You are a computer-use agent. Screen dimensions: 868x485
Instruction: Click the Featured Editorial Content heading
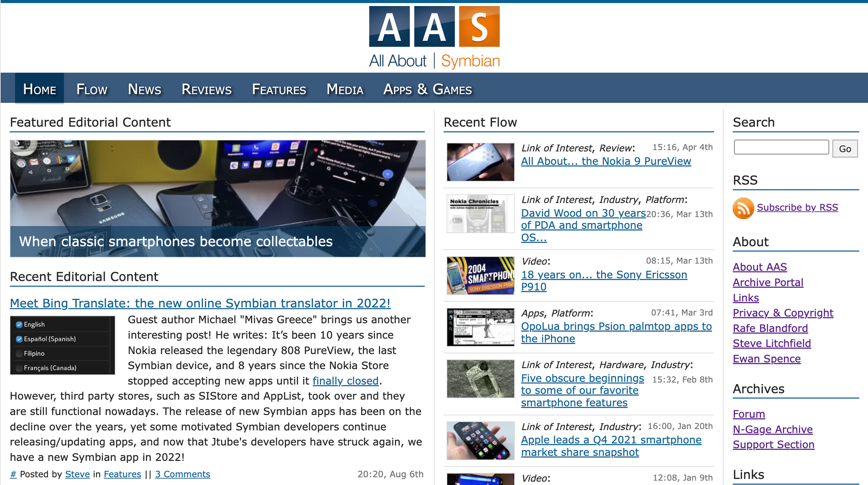click(90, 122)
